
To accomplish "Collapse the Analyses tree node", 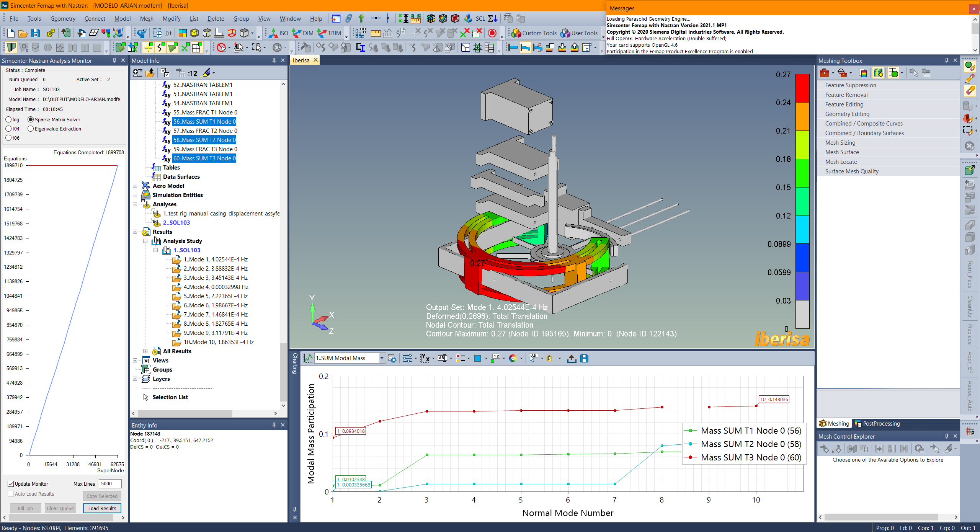I will (x=135, y=204).
